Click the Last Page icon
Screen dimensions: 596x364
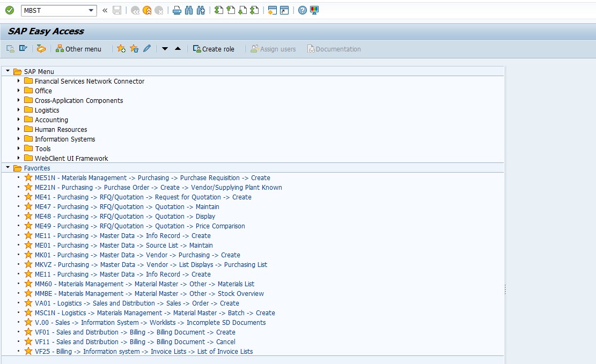(x=254, y=10)
